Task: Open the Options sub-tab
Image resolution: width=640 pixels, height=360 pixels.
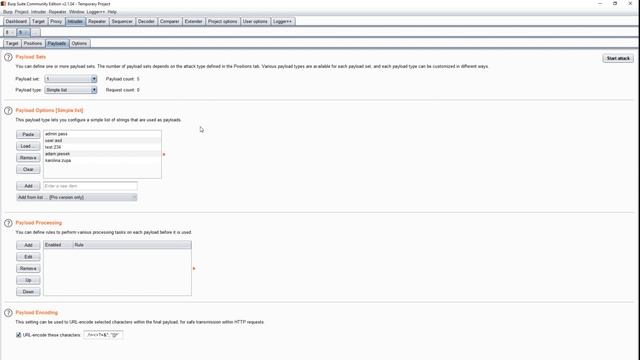Action: [79, 43]
